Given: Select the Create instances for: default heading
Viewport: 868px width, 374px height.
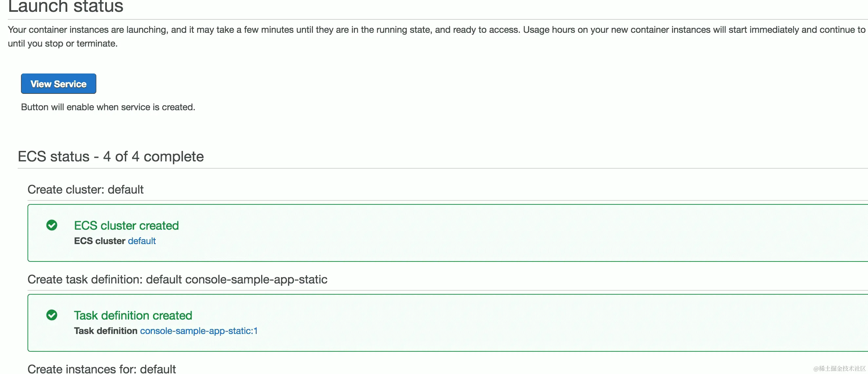Looking at the screenshot, I should click(102, 369).
